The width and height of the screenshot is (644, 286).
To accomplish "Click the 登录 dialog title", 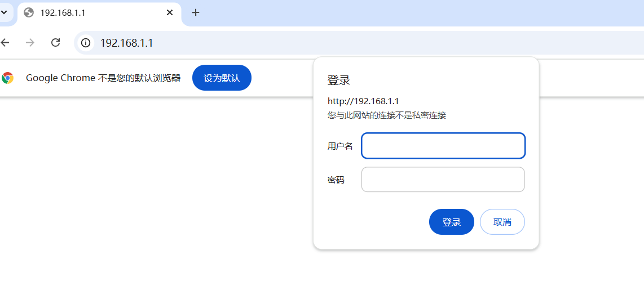I will tap(338, 80).
